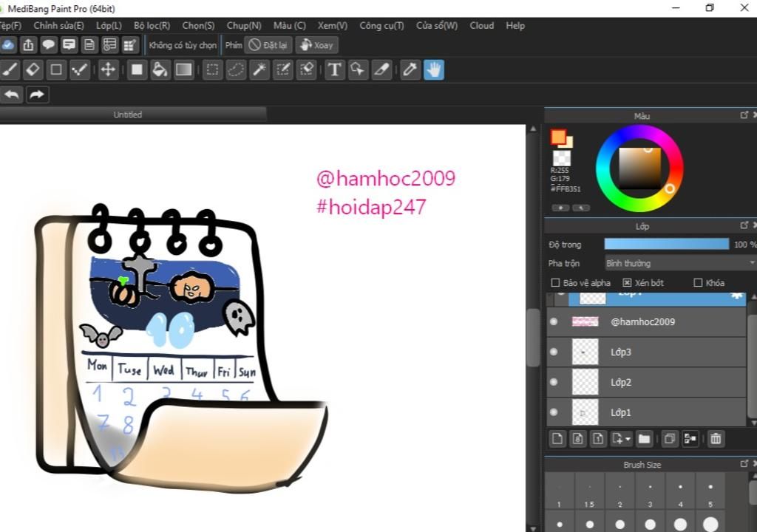The height and width of the screenshot is (532, 757).
Task: Select the Eyedropper tool
Action: click(410, 70)
